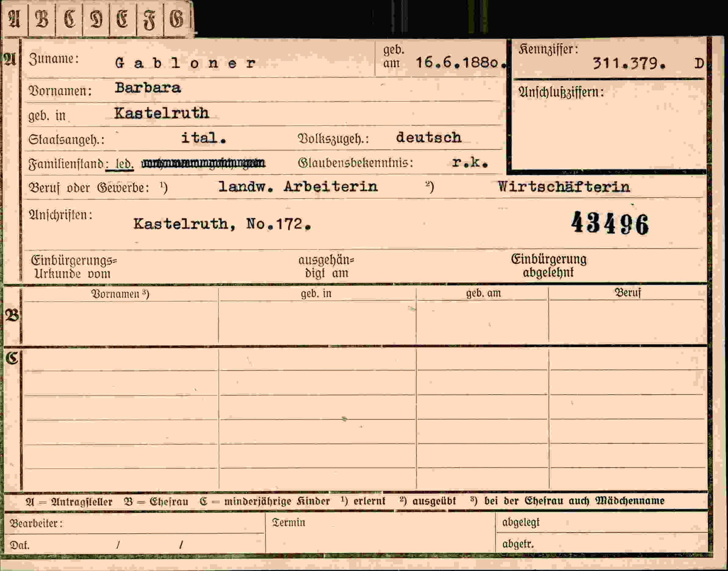The height and width of the screenshot is (571, 728).
Task: Click the 'Beruf' column header
Action: tap(628, 293)
